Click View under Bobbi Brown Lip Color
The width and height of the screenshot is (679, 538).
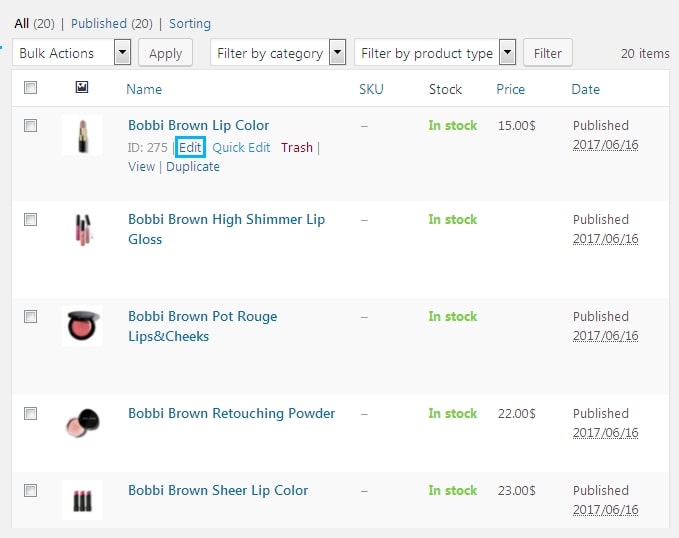142,166
